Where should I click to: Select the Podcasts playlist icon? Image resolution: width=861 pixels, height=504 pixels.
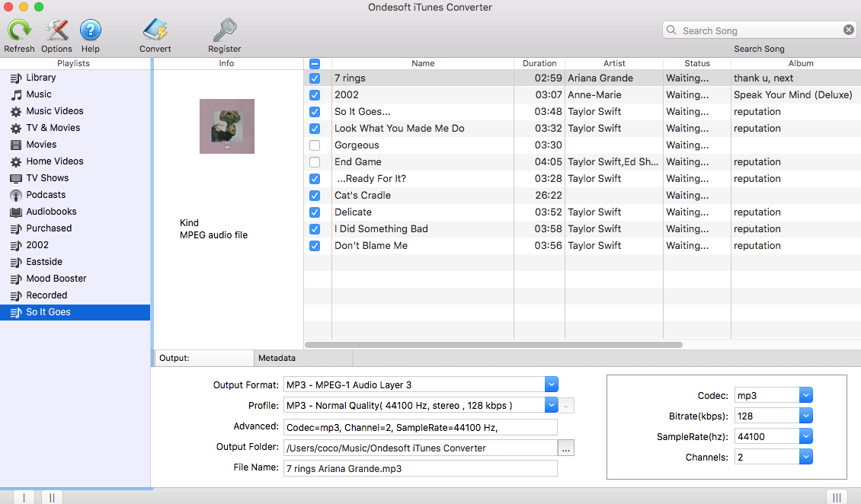click(14, 194)
